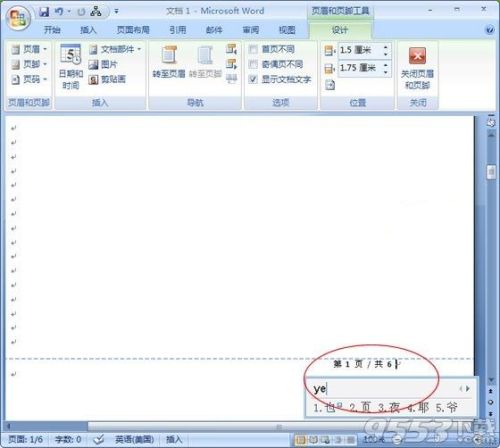Click the link to previous icon in navigation group
500x448 pixels.
pyautogui.click(x=231, y=79)
